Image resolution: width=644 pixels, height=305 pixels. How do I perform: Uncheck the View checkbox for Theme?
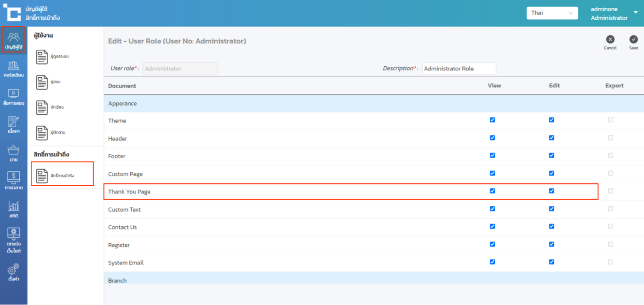(x=492, y=120)
